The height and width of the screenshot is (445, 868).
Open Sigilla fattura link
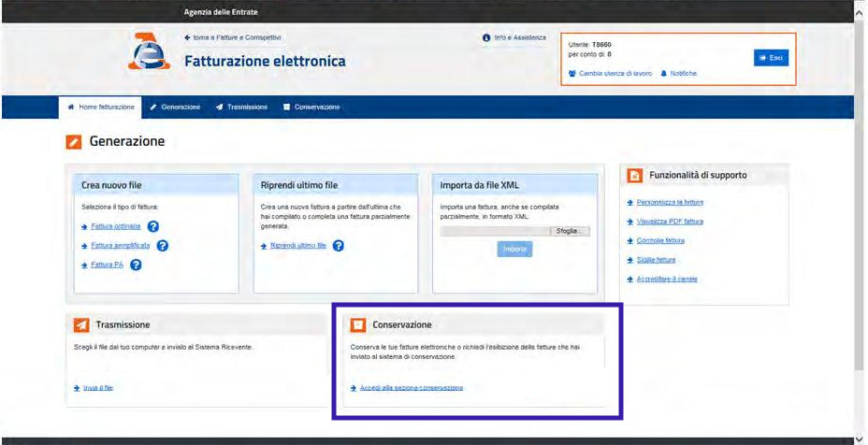[656, 260]
